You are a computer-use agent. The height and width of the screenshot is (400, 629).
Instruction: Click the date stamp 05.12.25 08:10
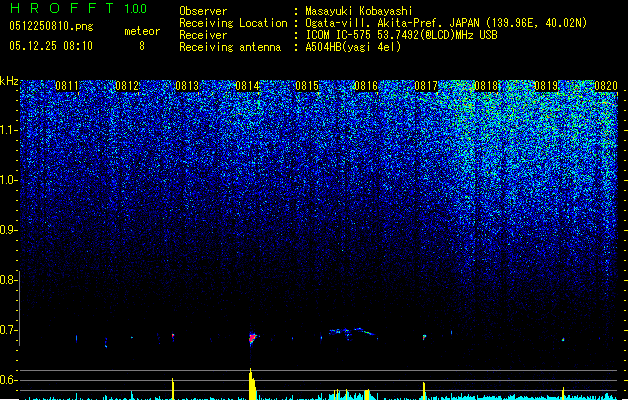(51, 46)
